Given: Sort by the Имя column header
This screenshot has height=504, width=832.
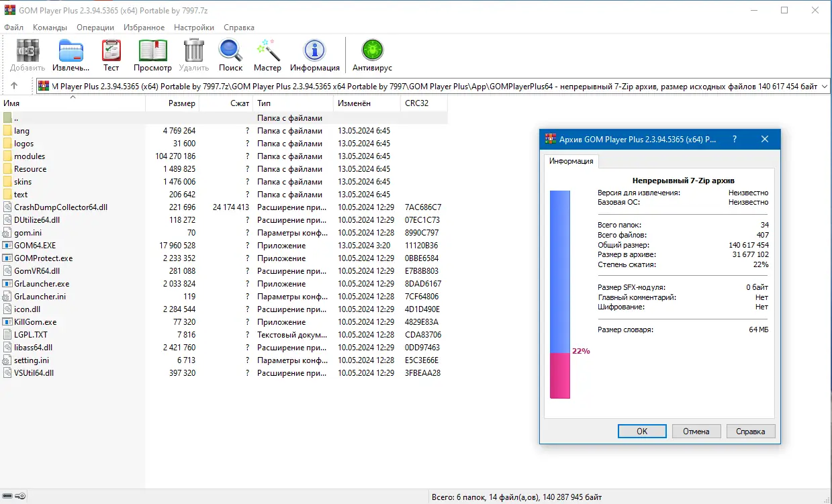Looking at the screenshot, I should (73, 103).
